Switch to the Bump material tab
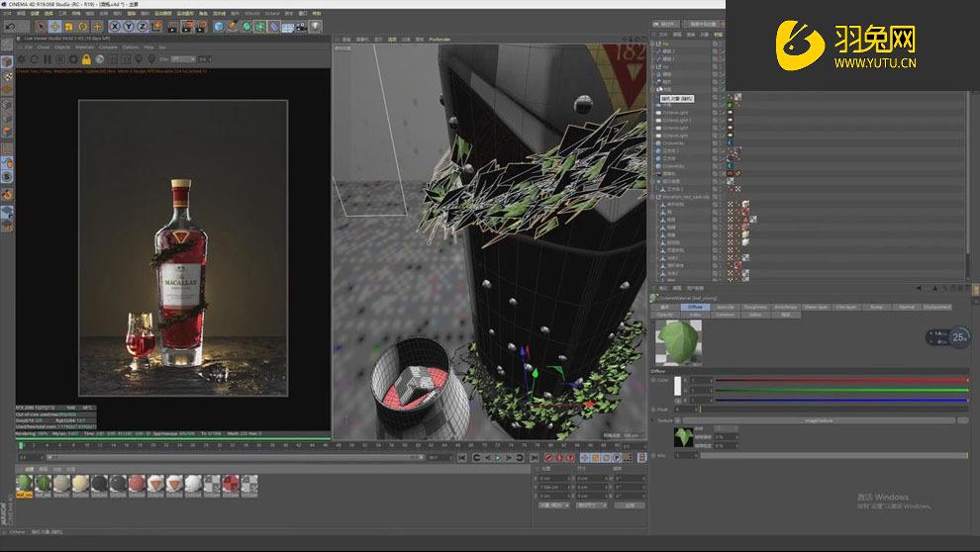 coord(876,308)
